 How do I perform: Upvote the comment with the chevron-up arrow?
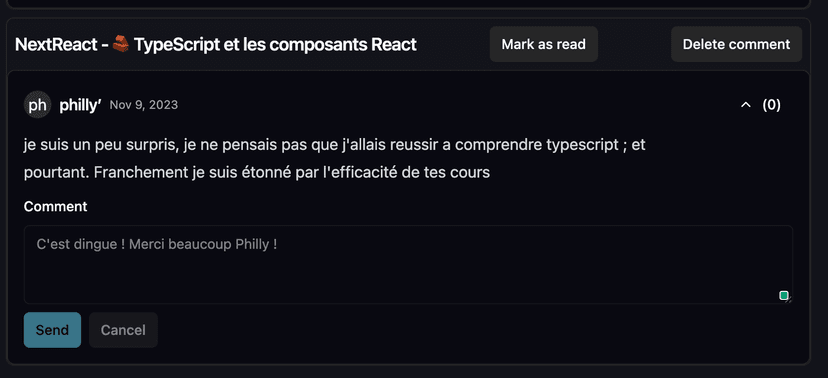pyautogui.click(x=746, y=105)
